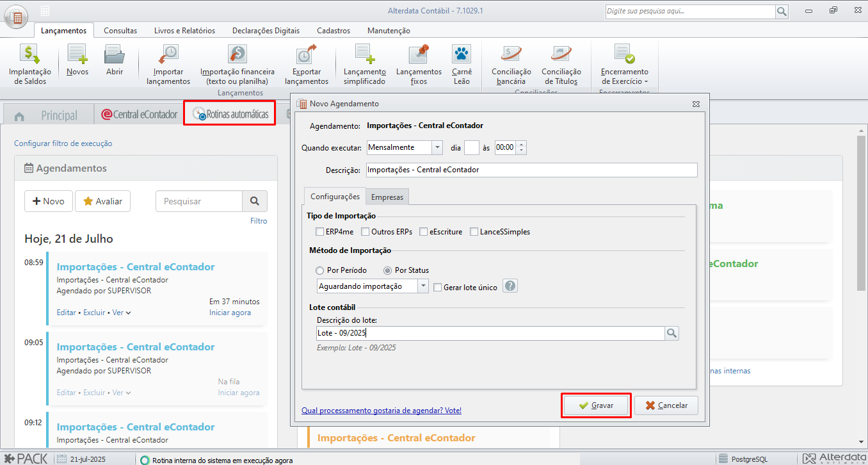The image size is (868, 465).
Task: Click the help icon beside Gerar lote único
Action: pos(510,286)
